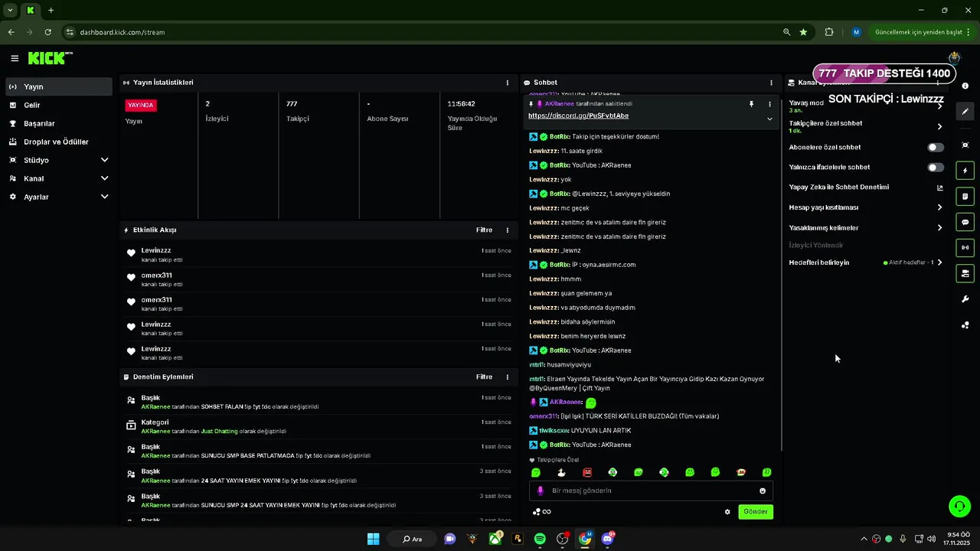Open three-dot menu on pinned message

pos(769,103)
